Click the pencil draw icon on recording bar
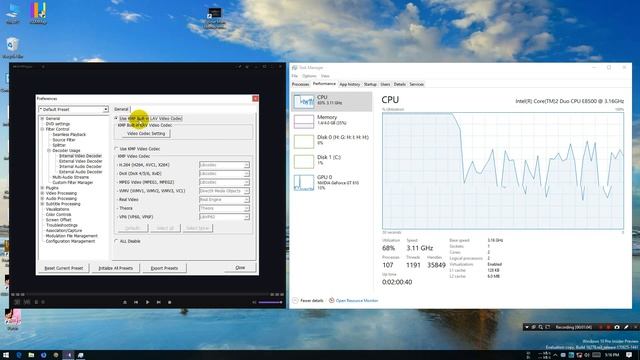The image size is (640, 360). point(626,327)
